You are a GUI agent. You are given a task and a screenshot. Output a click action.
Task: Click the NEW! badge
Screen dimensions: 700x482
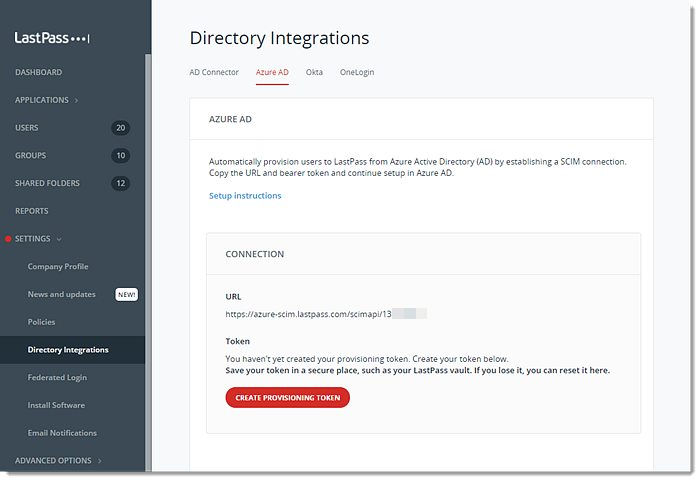(127, 295)
